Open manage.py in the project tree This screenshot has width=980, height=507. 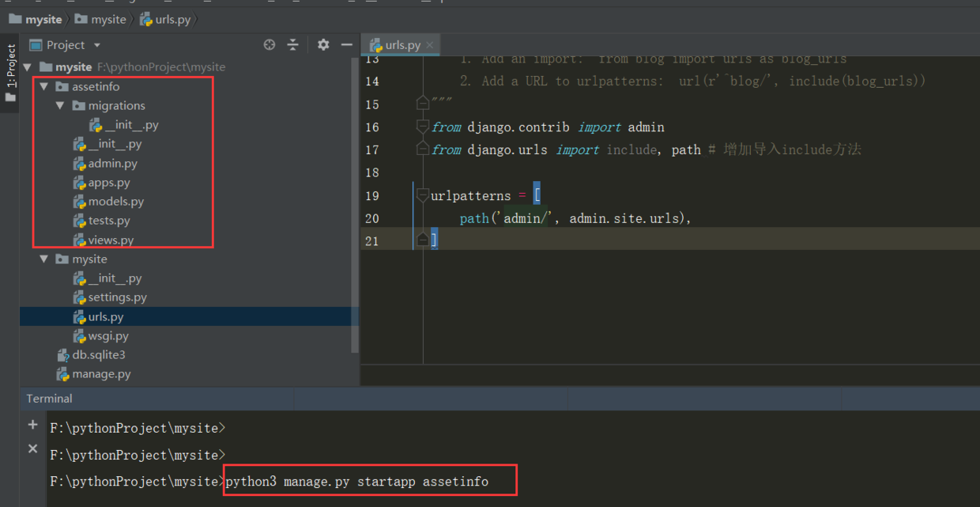pyautogui.click(x=102, y=374)
